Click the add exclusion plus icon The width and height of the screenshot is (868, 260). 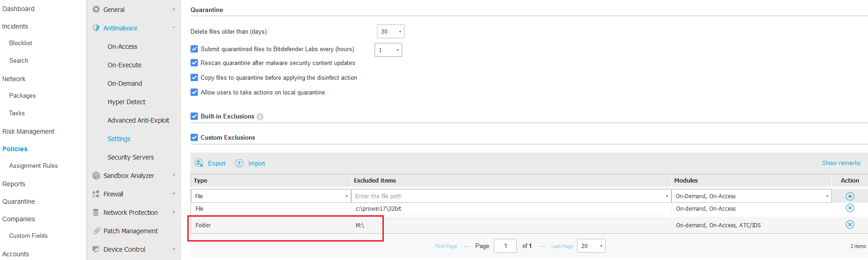(x=850, y=196)
